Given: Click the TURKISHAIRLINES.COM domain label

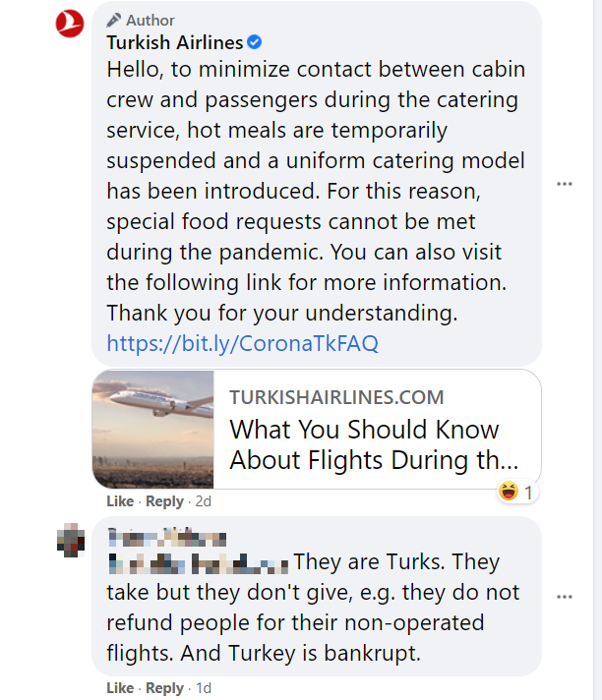Looking at the screenshot, I should [336, 398].
